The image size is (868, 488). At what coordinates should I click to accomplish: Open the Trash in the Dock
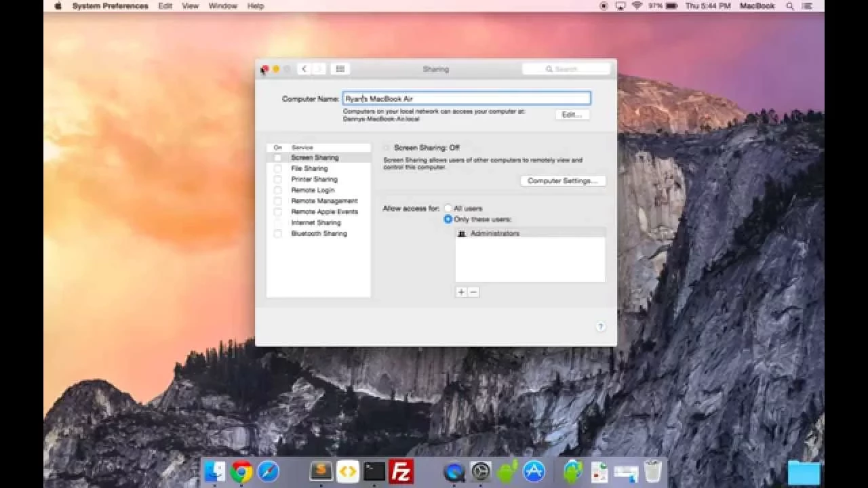(x=653, y=471)
